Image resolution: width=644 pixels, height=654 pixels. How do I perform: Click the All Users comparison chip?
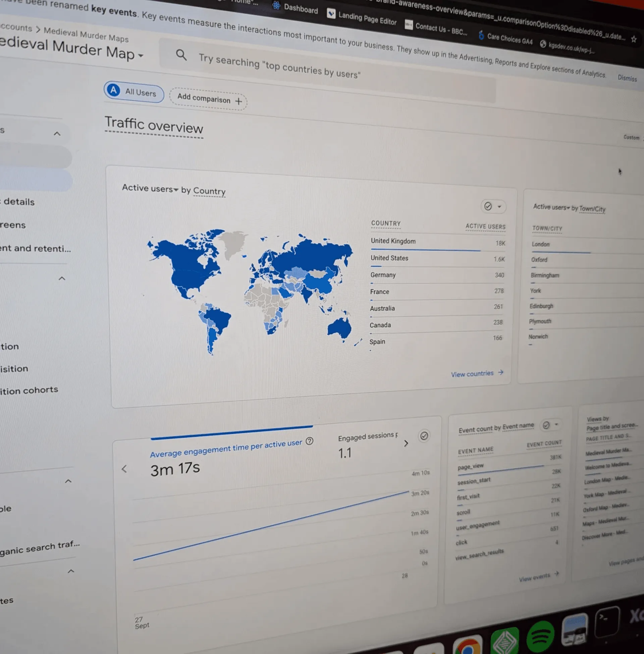pyautogui.click(x=133, y=91)
